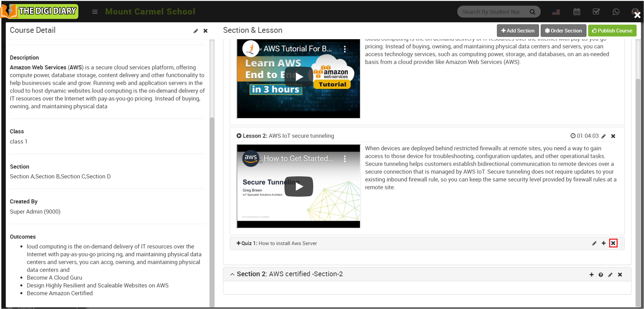The height and width of the screenshot is (309, 644).
Task: Select the US flag language icon
Action: (x=556, y=12)
